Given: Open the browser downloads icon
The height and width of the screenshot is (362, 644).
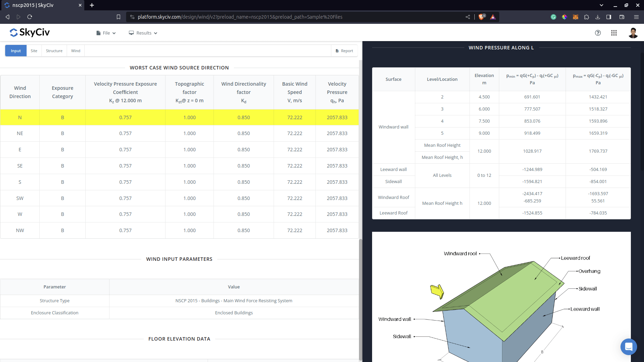Looking at the screenshot, I should (598, 17).
